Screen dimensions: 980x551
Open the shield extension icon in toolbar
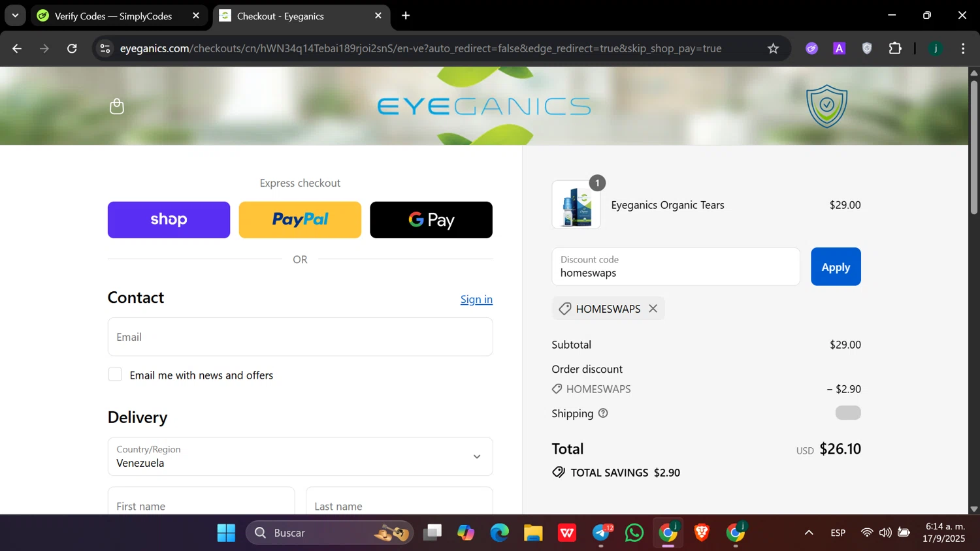[x=867, y=48]
